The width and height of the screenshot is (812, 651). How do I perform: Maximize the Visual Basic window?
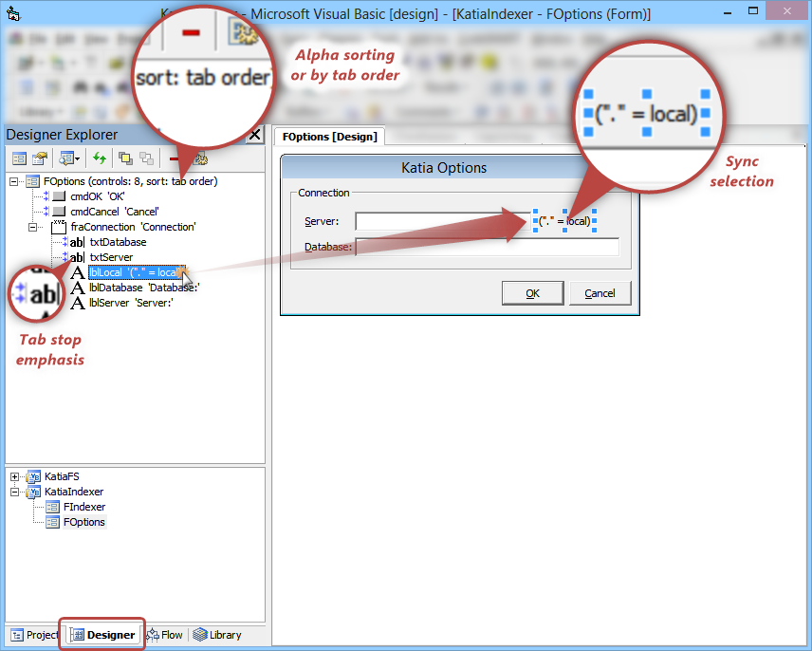pyautogui.click(x=753, y=11)
